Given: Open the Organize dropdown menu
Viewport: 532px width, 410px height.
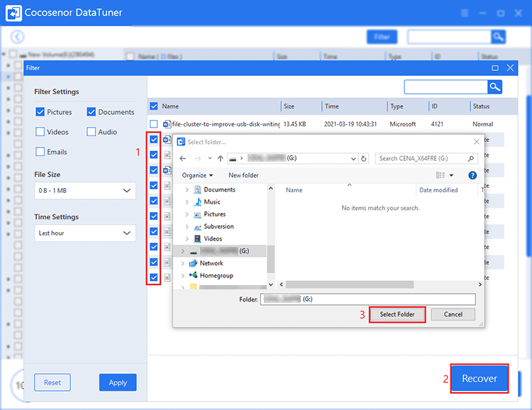Looking at the screenshot, I should 197,175.
